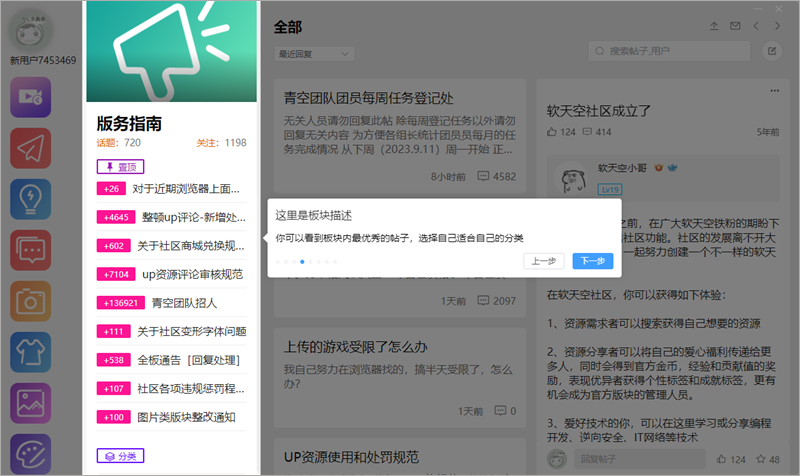Screen dimensions: 800x476
Task: Open the video camera sidebar icon
Action: [31, 97]
